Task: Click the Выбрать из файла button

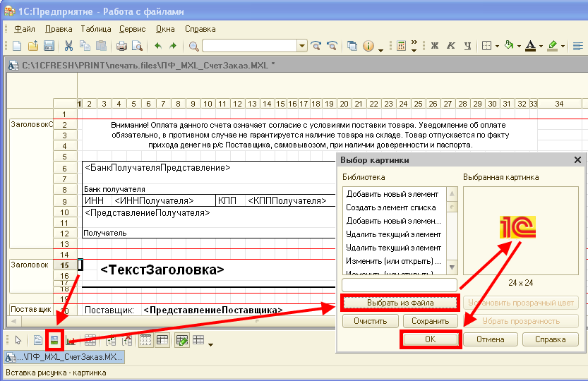Action: [x=400, y=303]
